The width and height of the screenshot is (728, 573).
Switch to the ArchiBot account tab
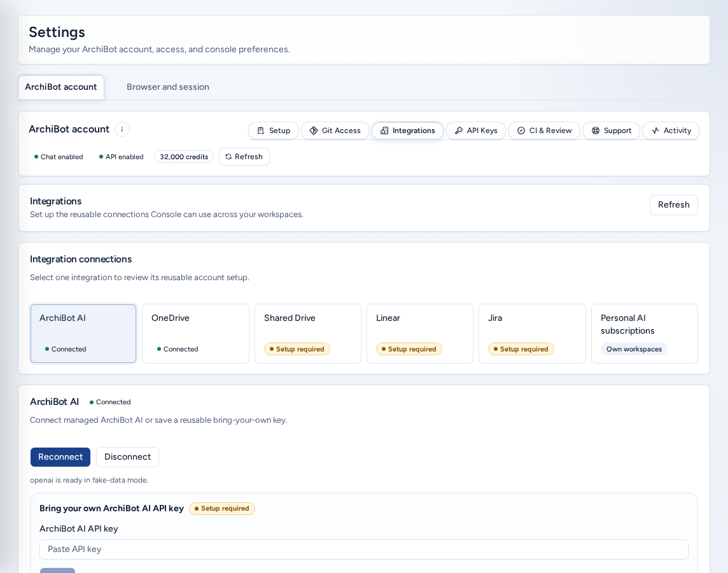pos(61,87)
